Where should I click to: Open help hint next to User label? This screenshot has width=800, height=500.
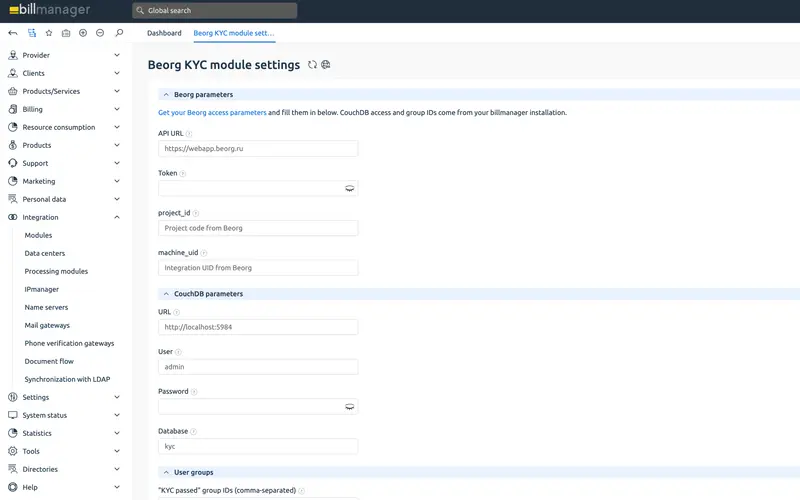(178, 352)
